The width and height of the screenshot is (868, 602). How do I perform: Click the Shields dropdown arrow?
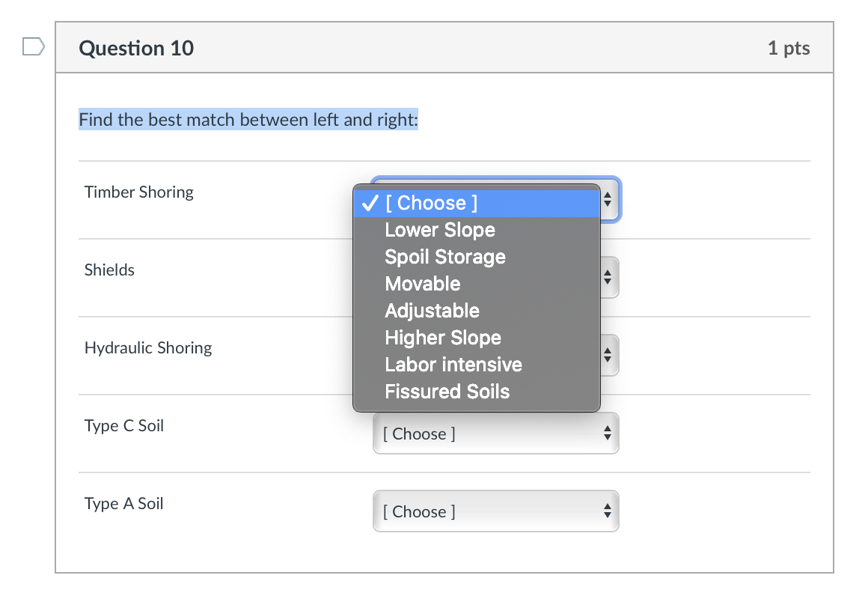[x=608, y=278]
